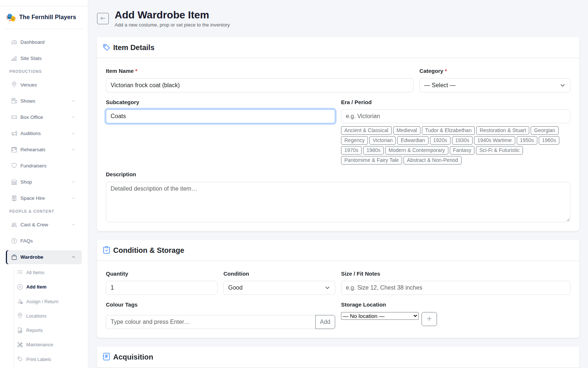Click the Colour Tags input field

[x=211, y=322]
